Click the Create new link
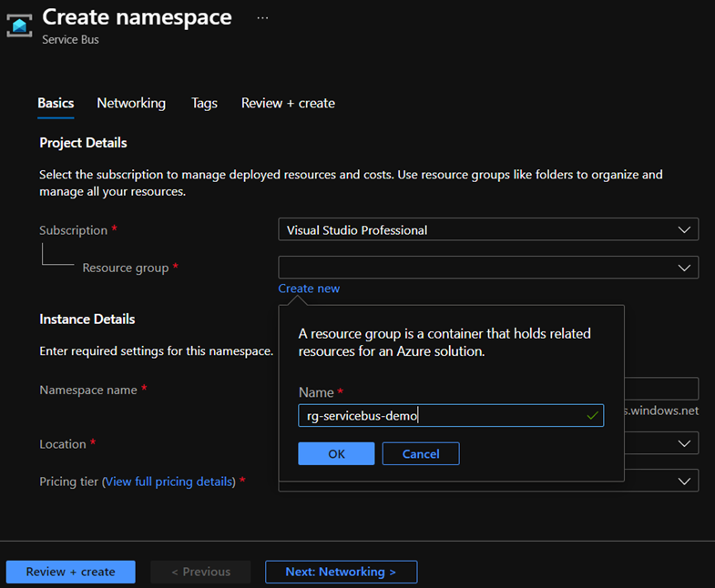This screenshot has width=715, height=588. tap(309, 289)
